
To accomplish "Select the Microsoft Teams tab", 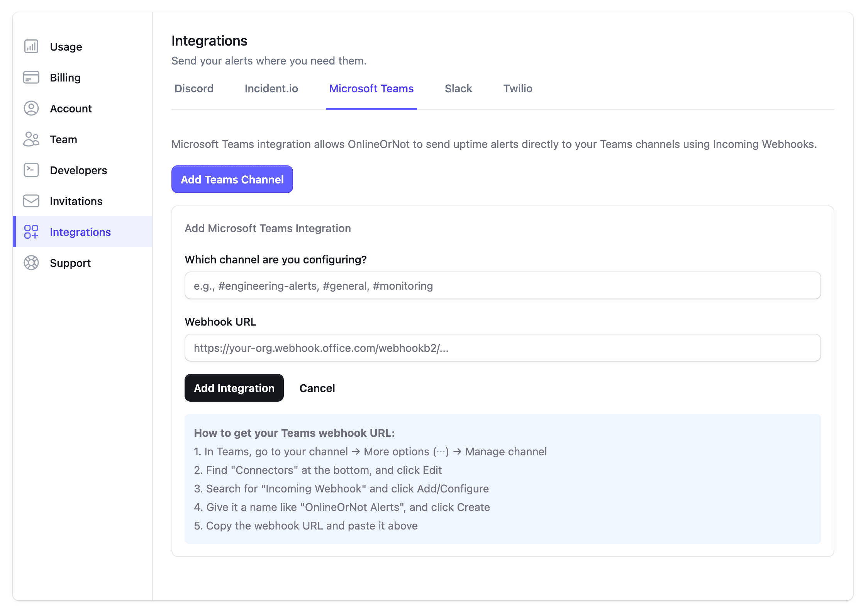I will coord(371,88).
